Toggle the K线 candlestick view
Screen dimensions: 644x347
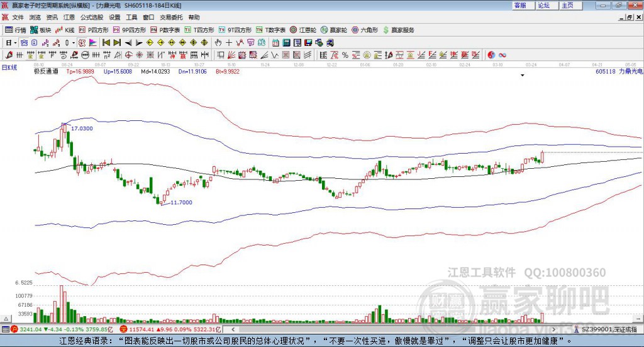[x=65, y=30]
